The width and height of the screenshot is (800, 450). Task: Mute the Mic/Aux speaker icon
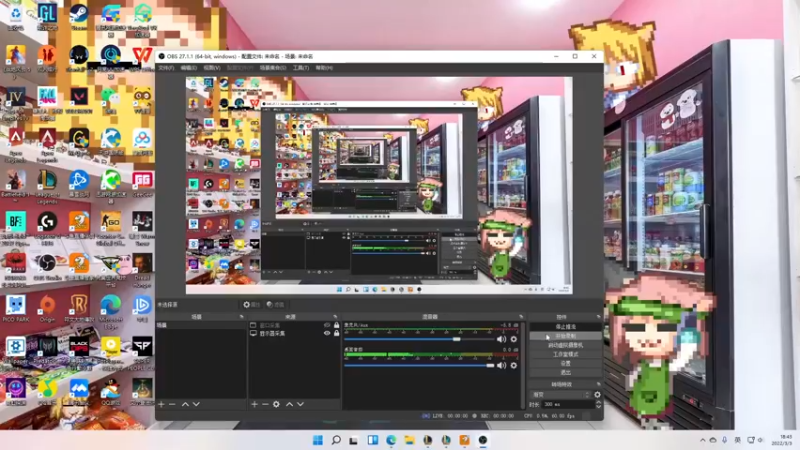[x=502, y=339]
